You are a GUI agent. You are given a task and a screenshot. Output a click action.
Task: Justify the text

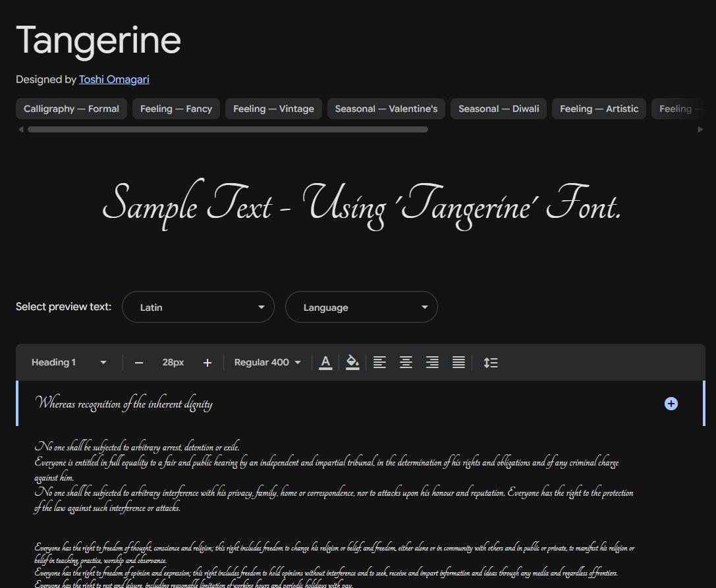point(458,362)
